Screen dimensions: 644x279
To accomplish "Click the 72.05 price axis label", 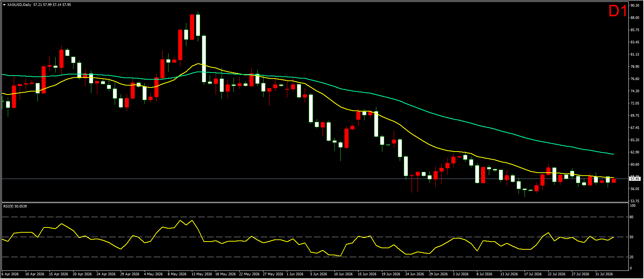I will pyautogui.click(x=635, y=103).
